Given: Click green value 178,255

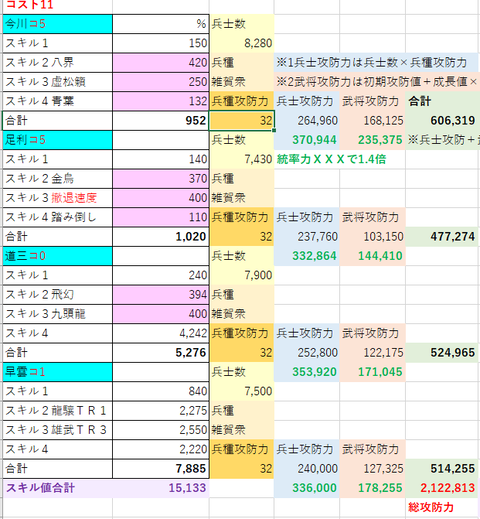Looking at the screenshot, I should click(373, 488).
